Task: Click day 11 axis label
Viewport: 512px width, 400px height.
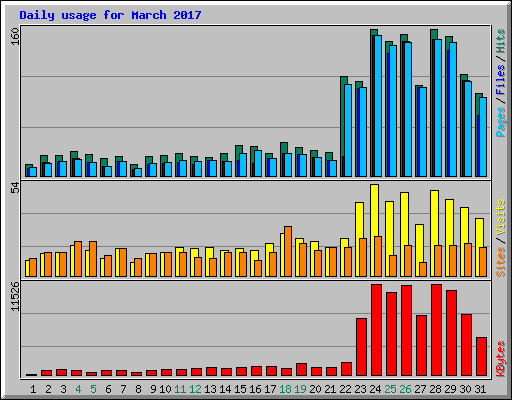Action: pos(180,389)
